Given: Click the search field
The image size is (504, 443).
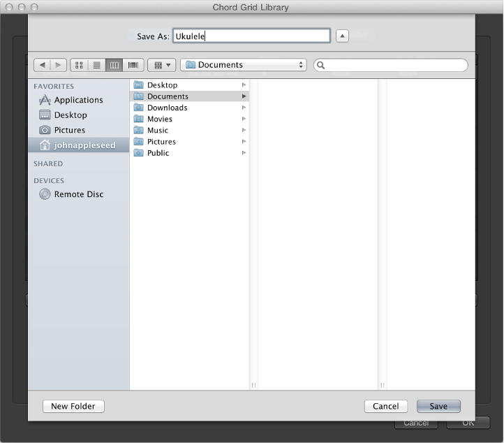Looking at the screenshot, I should (390, 65).
